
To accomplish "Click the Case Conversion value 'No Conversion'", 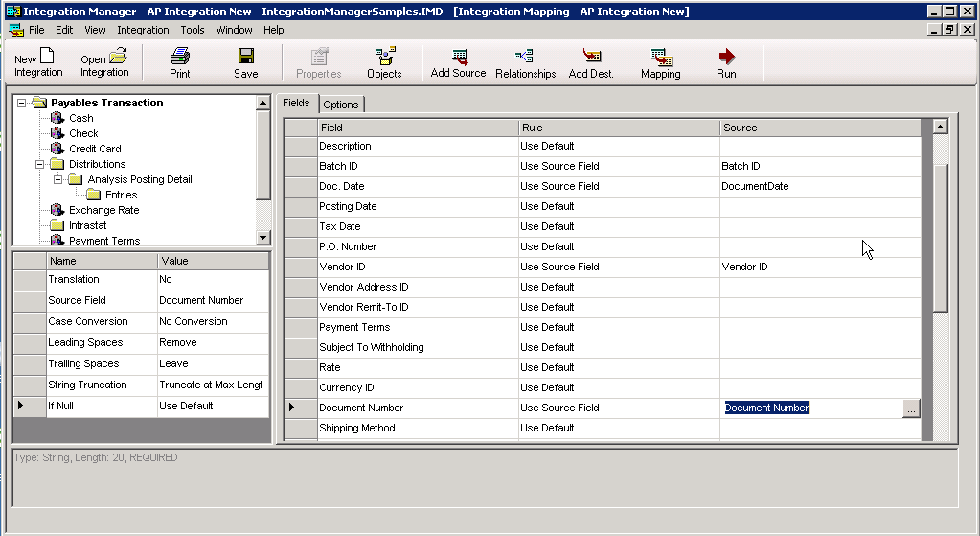I will click(x=213, y=321).
